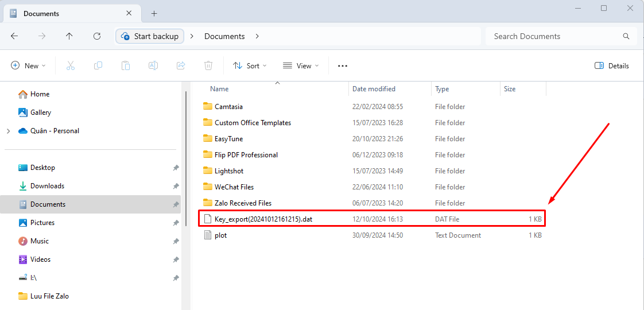This screenshot has width=644, height=310.
Task: Click the Rename icon in toolbar
Action: click(x=153, y=65)
